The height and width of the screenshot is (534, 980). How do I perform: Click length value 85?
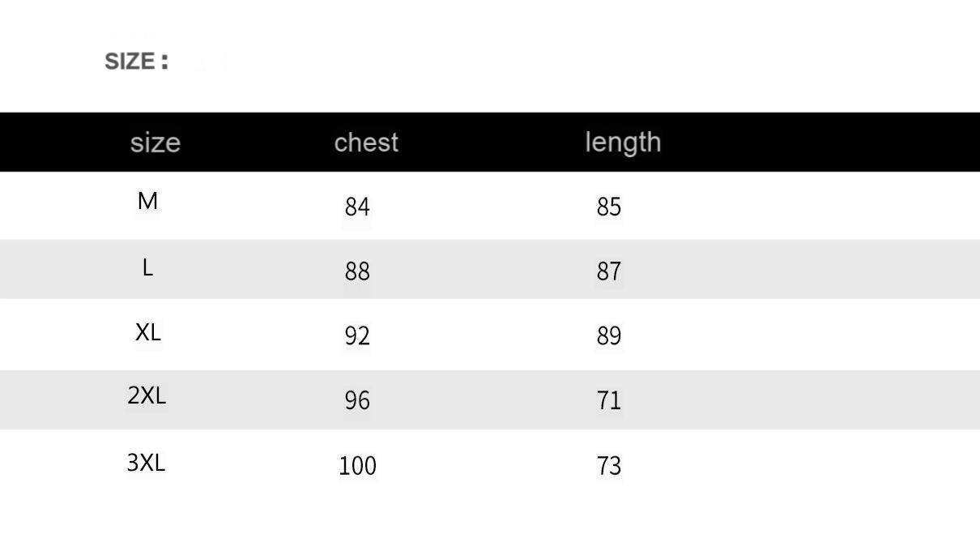click(x=609, y=207)
